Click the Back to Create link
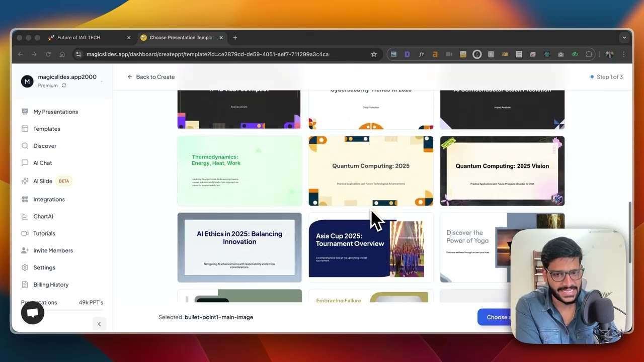 click(151, 77)
